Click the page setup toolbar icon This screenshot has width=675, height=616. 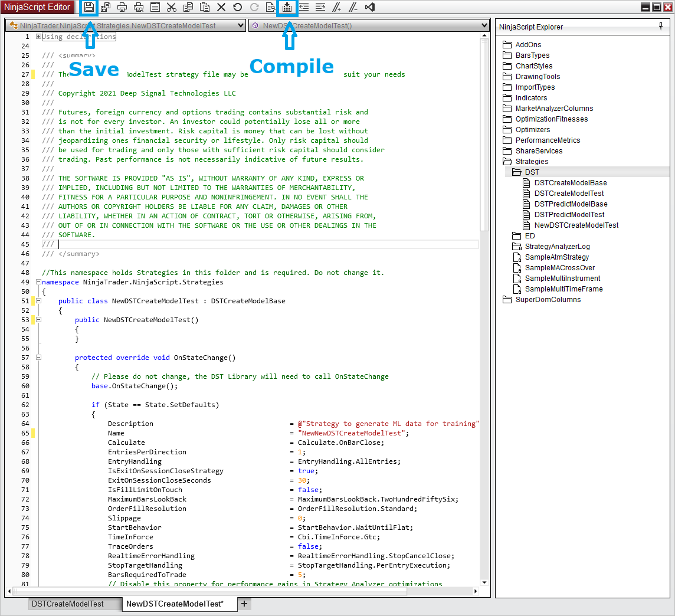pos(155,7)
